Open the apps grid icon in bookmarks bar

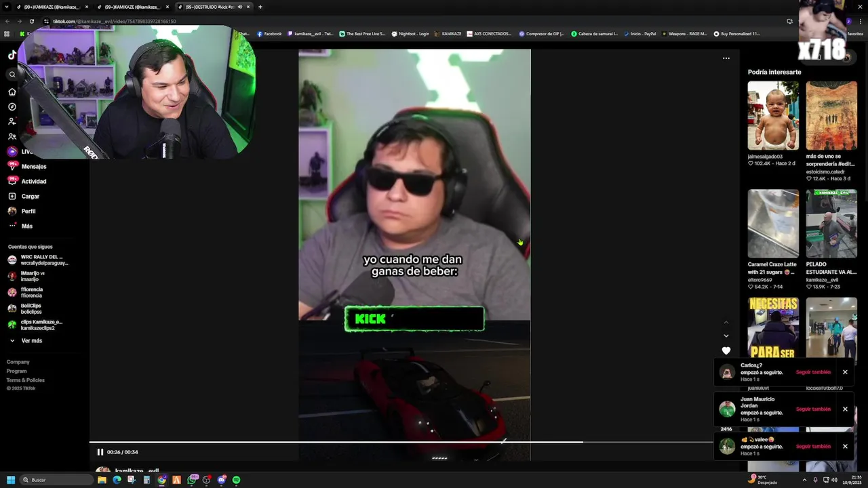point(7,34)
